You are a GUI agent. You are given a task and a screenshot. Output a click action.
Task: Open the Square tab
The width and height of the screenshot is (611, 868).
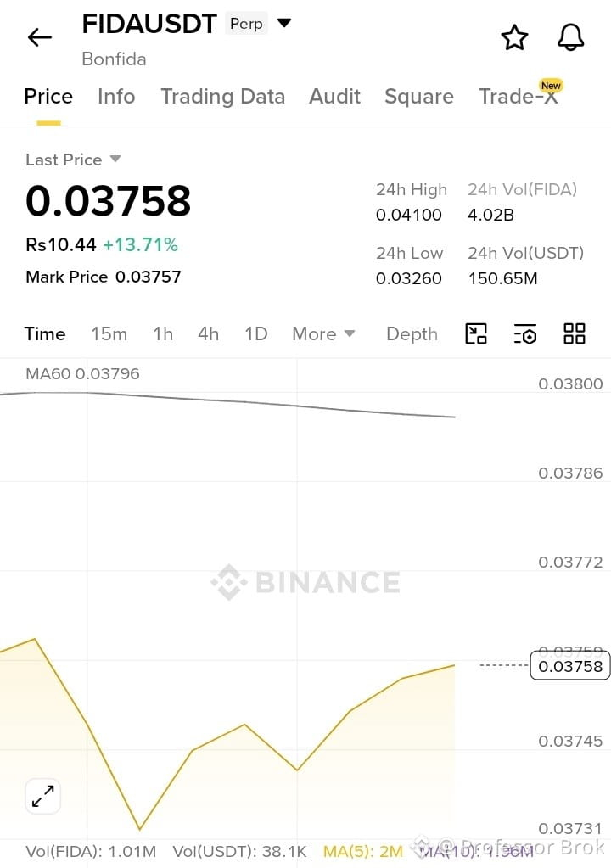(x=419, y=97)
